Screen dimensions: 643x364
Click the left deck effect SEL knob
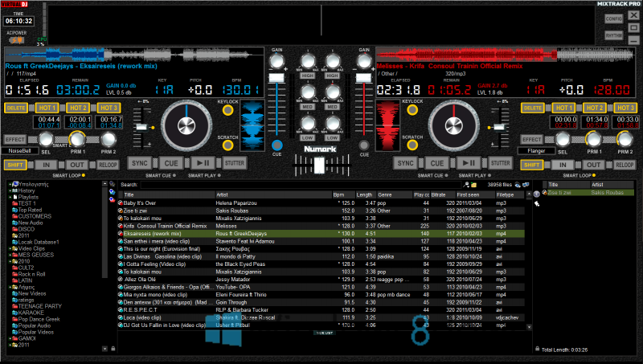46,140
